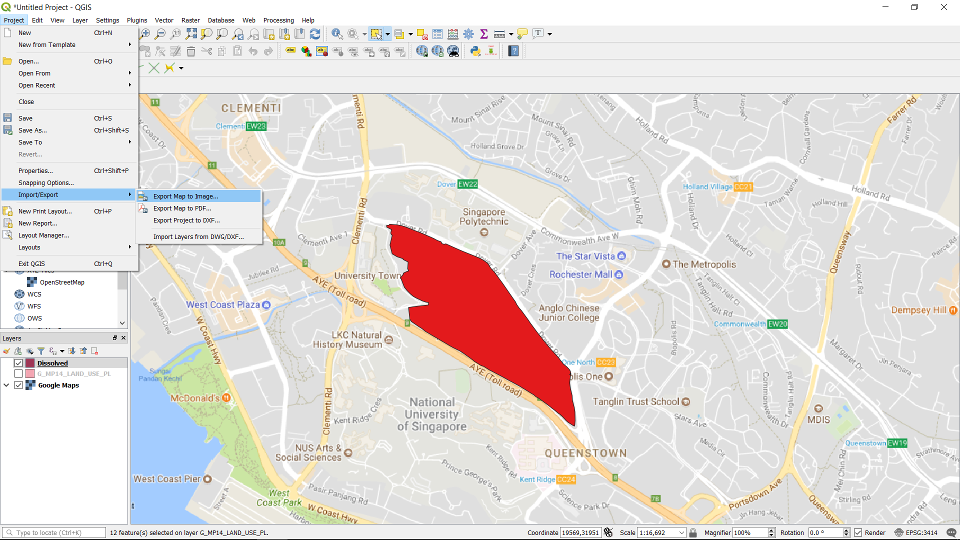Click the Refresh map canvas icon
Image resolution: width=960 pixels, height=540 pixels.
click(x=316, y=34)
